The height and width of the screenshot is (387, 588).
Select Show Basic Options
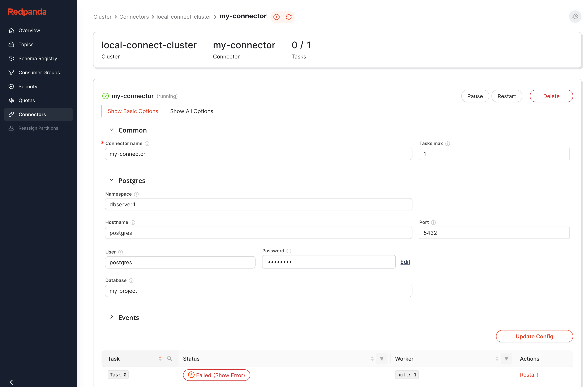[x=133, y=111]
